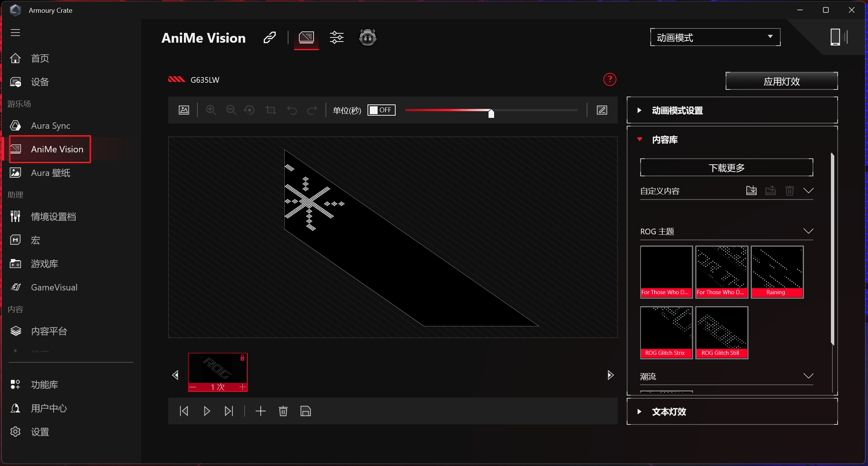The height and width of the screenshot is (466, 868).
Task: Click the zoom in magnifier icon
Action: (211, 110)
